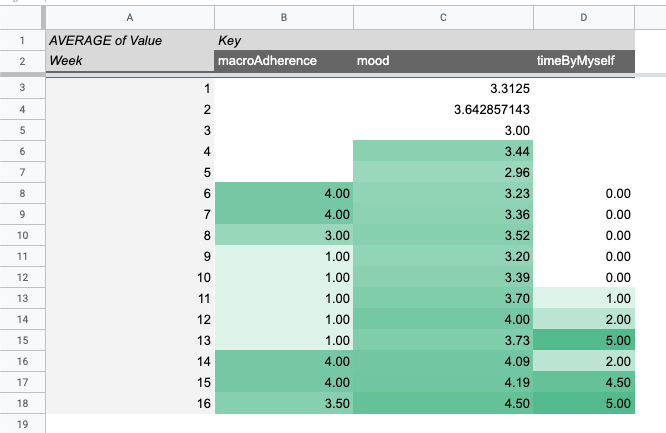The image size is (666, 433).
Task: Select mood value 3.39
Action: point(443,277)
